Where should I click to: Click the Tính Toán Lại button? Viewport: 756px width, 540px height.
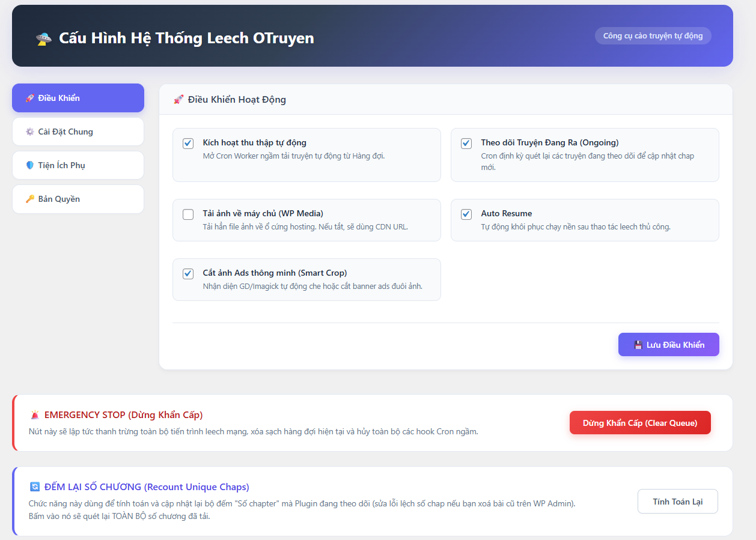(x=677, y=502)
